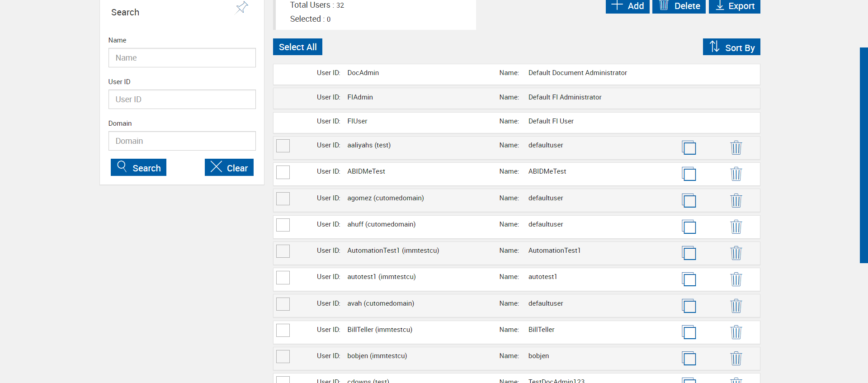Copy the avah (cutomedomain) user

pos(689,306)
